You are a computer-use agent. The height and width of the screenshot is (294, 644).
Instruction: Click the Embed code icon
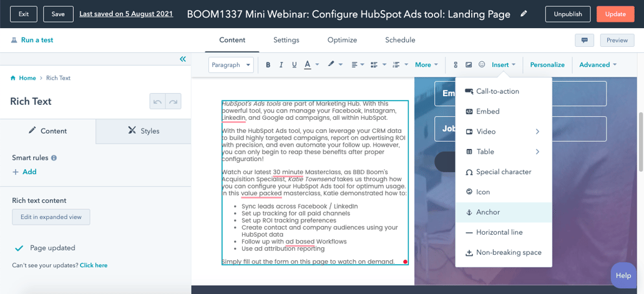click(469, 111)
